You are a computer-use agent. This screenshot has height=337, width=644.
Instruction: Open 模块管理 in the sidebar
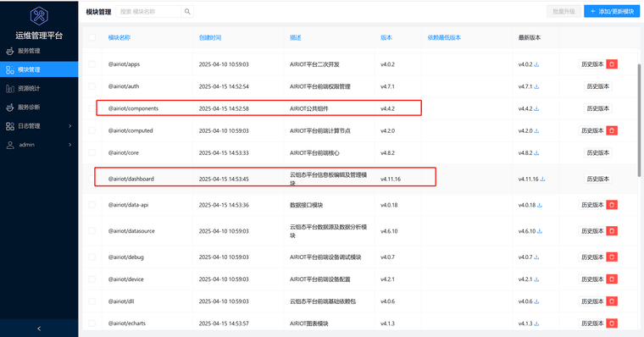tap(39, 69)
